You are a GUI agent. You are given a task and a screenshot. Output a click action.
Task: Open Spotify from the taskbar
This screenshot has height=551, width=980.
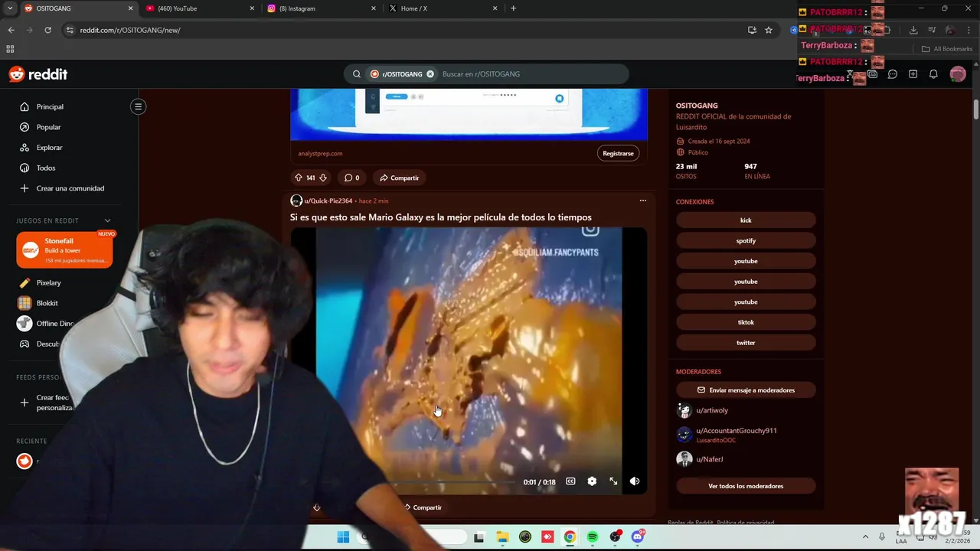(x=593, y=537)
